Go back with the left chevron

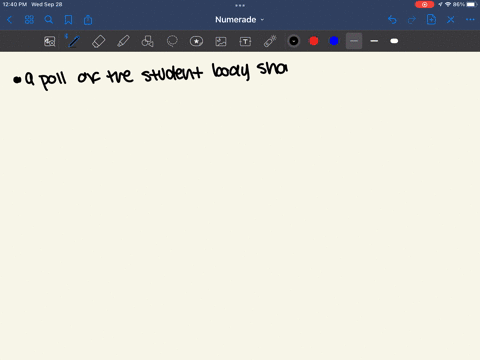(x=9, y=20)
